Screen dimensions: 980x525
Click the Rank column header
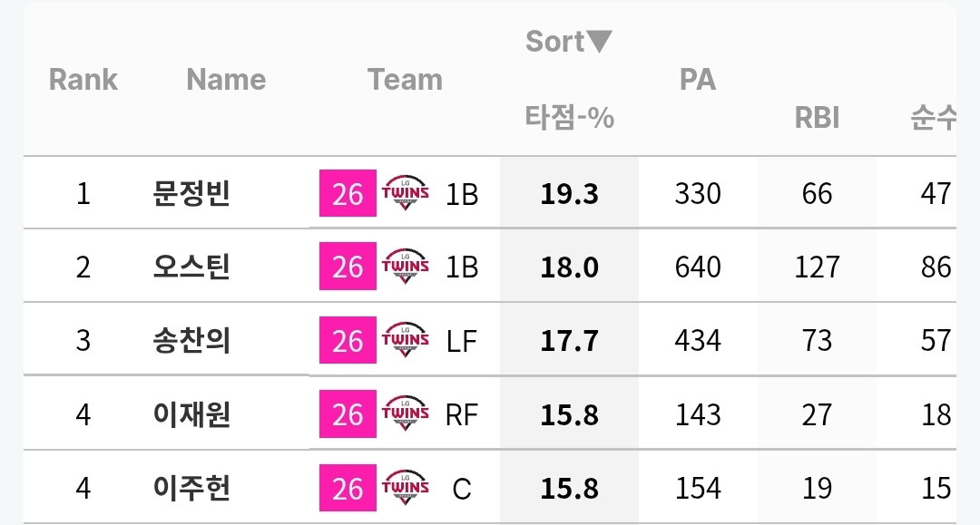[83, 79]
